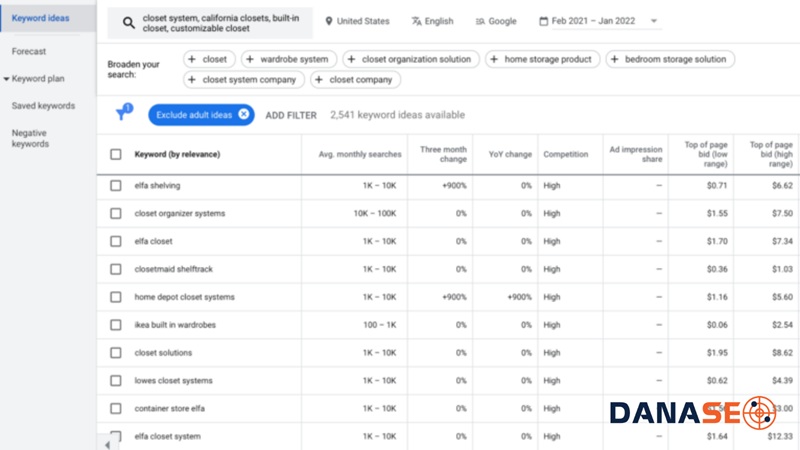The height and width of the screenshot is (450, 800).
Task: Click the ADD FILTER button
Action: pyautogui.click(x=291, y=115)
